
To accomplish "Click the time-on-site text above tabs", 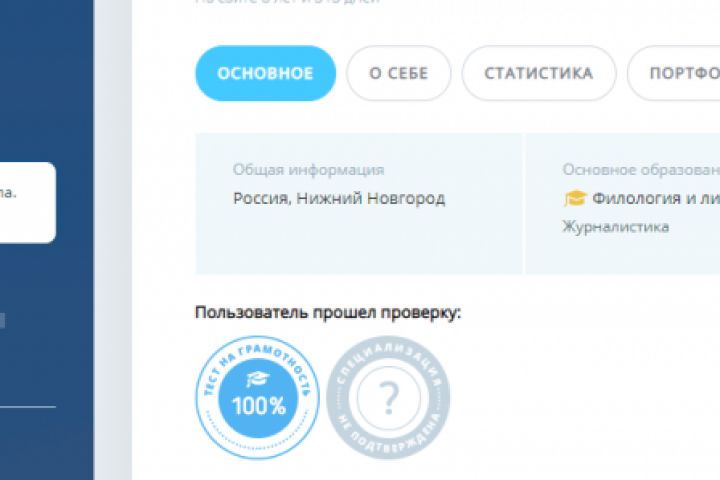I will point(287,2).
